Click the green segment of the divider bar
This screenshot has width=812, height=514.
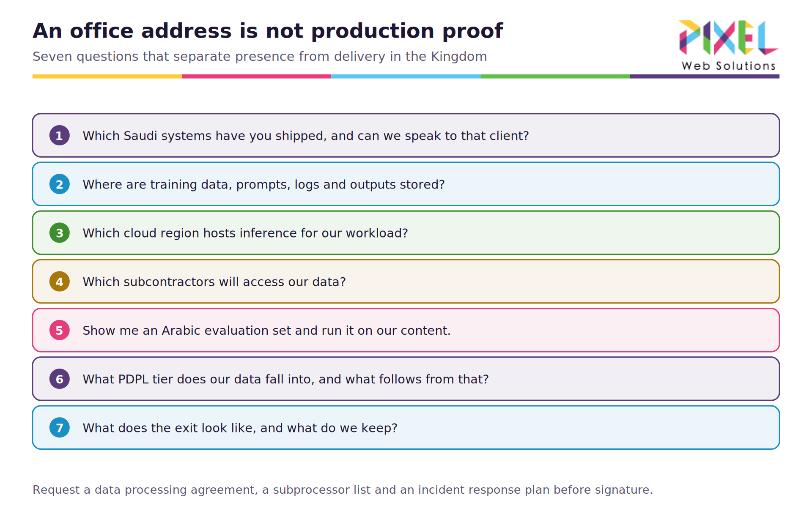555,77
